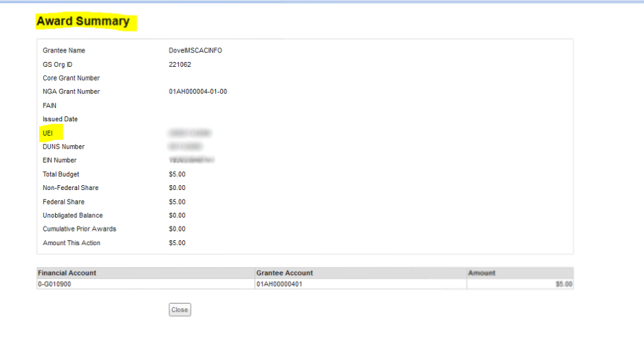
Task: Click the Issued Date label
Action: pyautogui.click(x=60, y=119)
